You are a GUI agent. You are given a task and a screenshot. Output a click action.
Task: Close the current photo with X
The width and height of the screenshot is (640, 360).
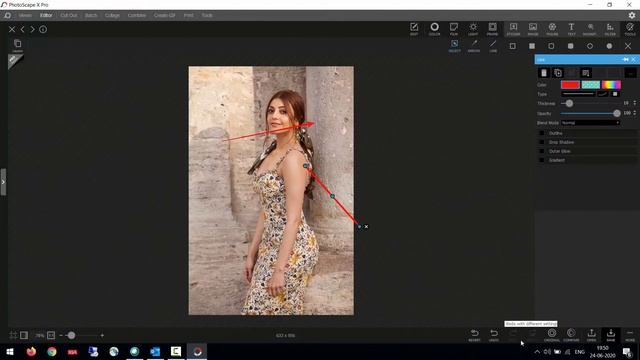click(12, 29)
